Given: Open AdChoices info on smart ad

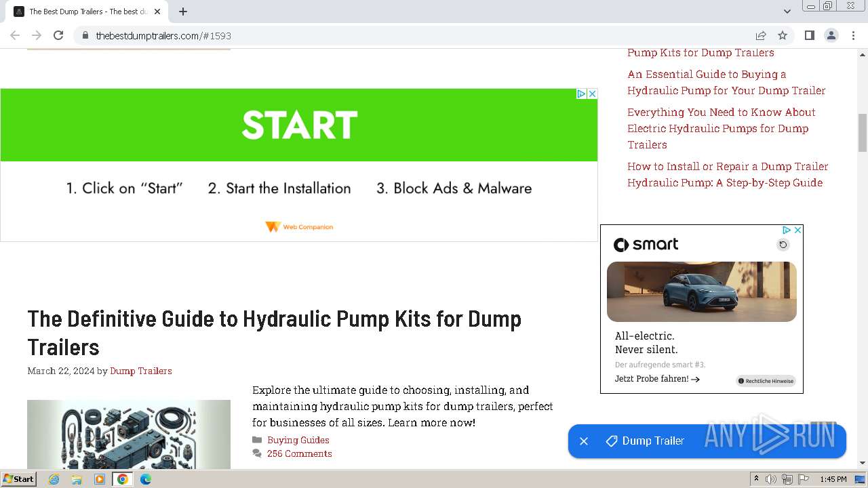Looking at the screenshot, I should coord(787,230).
